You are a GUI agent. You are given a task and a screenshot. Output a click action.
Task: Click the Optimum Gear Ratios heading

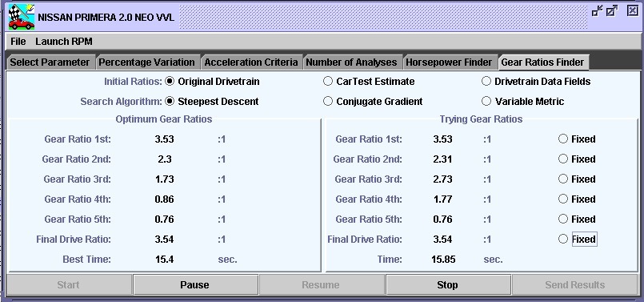(164, 119)
